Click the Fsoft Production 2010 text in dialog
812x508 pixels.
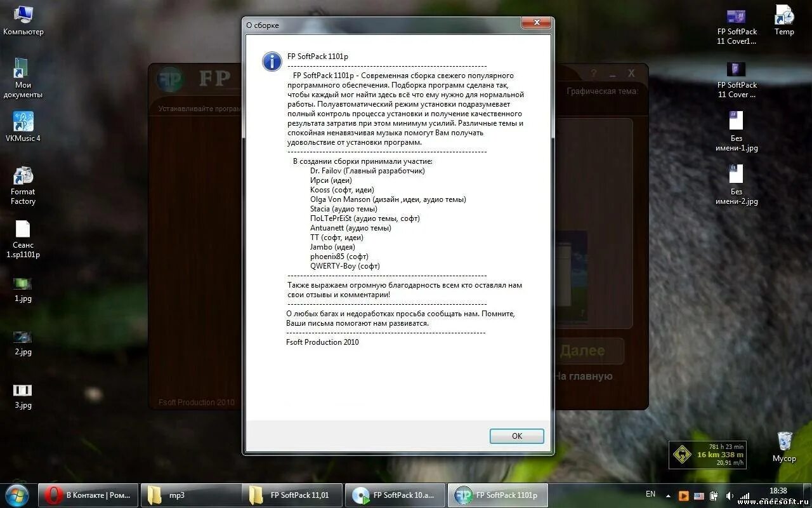(x=322, y=342)
